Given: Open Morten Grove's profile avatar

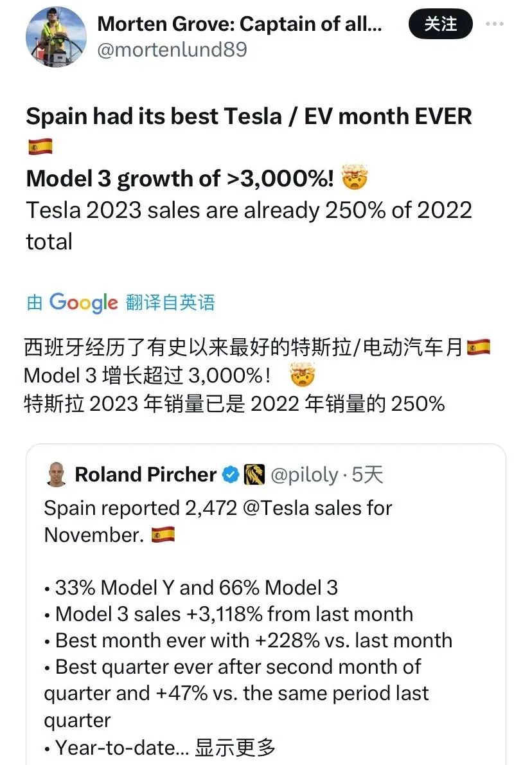Looking at the screenshot, I should (x=56, y=37).
